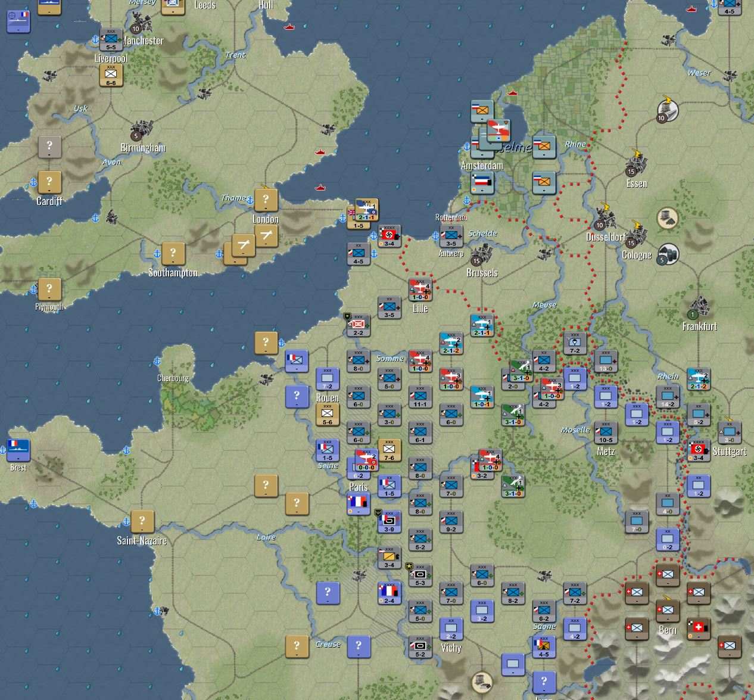754x700 pixels.
Task: Select the 3-0 unit at Stuttgart
Action: tap(730, 433)
